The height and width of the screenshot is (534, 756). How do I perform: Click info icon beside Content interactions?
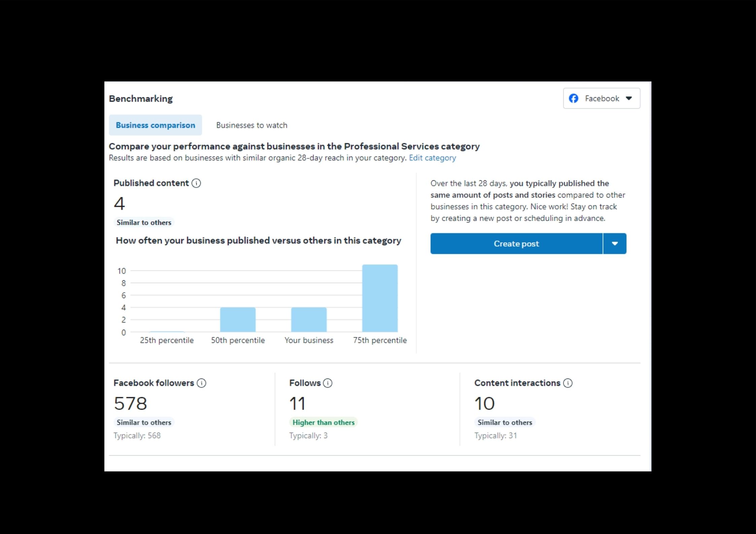pyautogui.click(x=567, y=383)
